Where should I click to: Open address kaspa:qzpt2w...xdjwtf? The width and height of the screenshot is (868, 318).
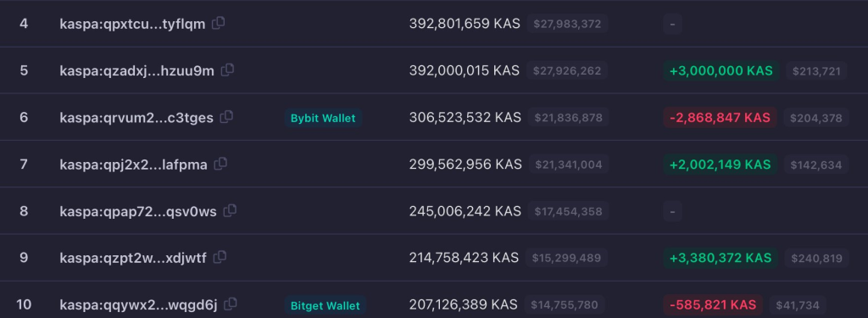(133, 258)
